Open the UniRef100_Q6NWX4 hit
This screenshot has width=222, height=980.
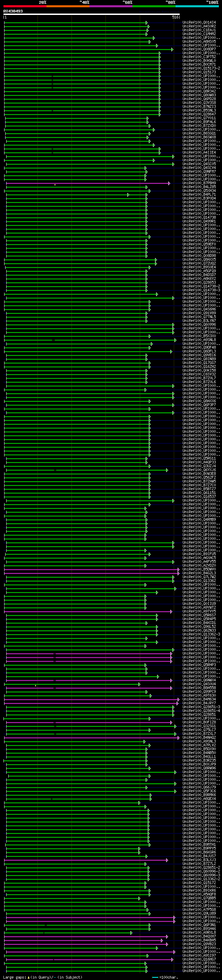pyautogui.click(x=199, y=680)
